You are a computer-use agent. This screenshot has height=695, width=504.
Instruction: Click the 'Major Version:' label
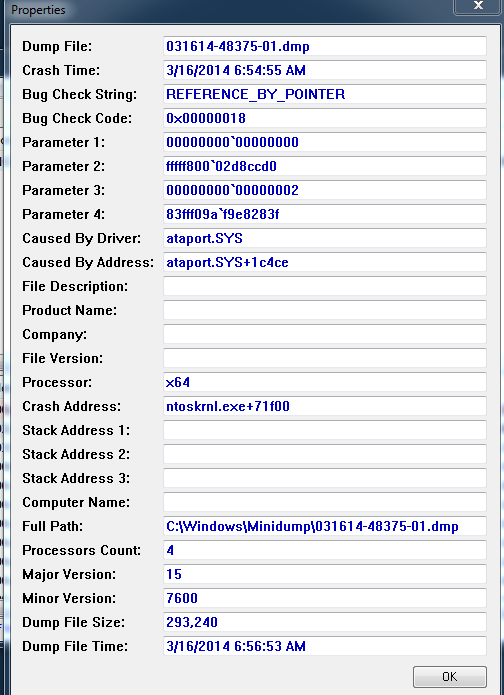tap(69, 574)
